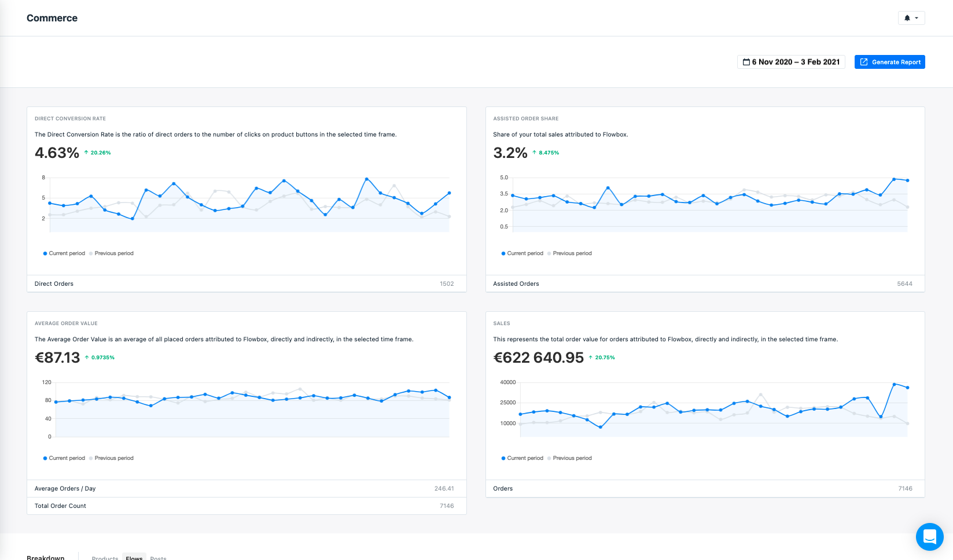Select the Flows breakdown tab
This screenshot has height=560, width=953.
click(134, 558)
